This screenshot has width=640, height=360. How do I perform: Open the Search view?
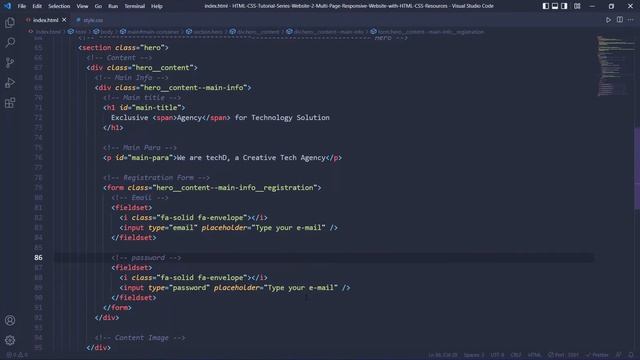coord(10,42)
